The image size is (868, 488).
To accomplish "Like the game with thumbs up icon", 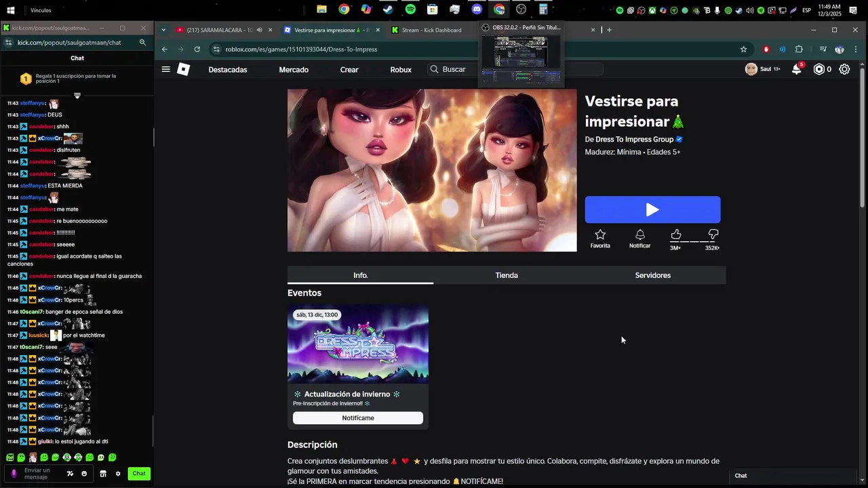I will [676, 235].
